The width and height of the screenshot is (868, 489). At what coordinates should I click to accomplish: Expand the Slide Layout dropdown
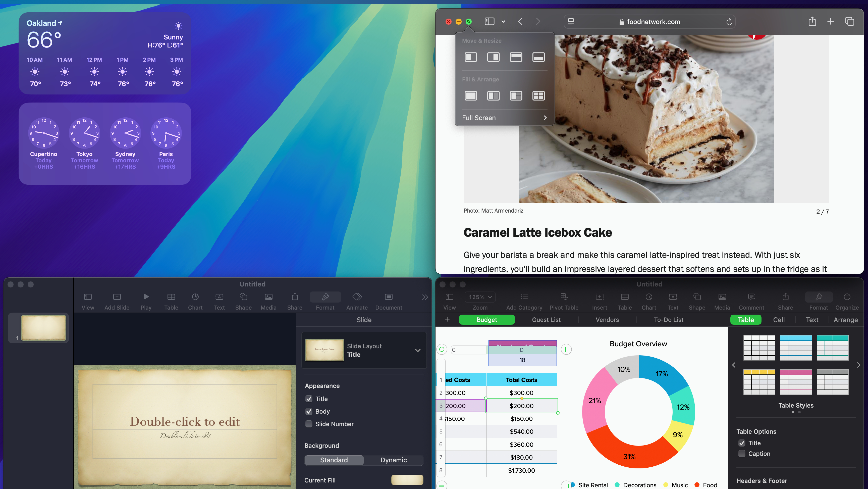coord(417,350)
